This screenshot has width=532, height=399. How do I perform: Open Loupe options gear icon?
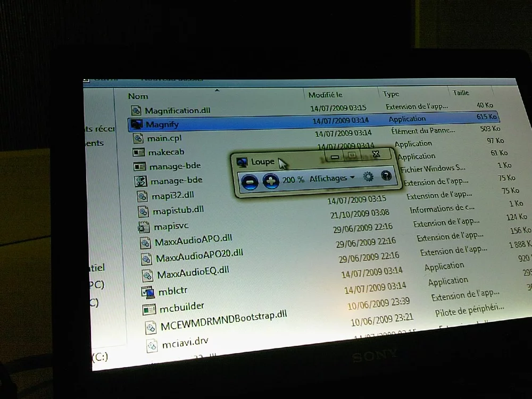coord(368,177)
